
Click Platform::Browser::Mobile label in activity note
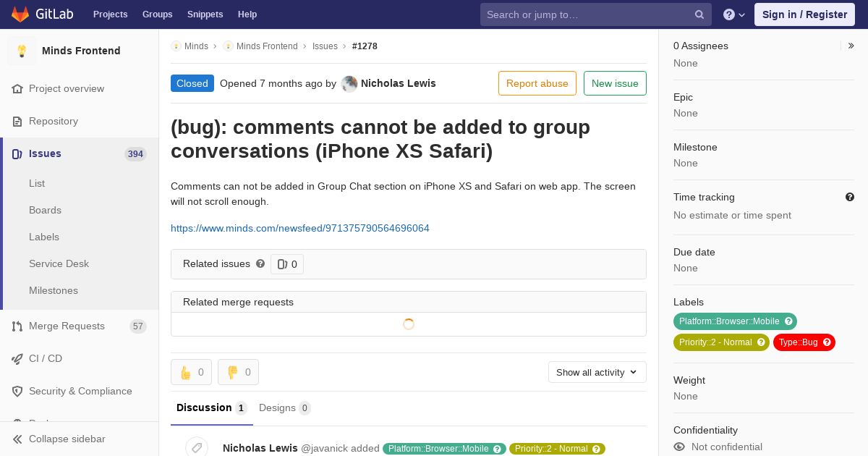click(x=438, y=449)
